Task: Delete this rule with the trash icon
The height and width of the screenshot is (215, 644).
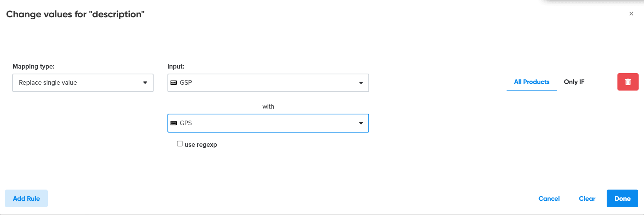Action: pyautogui.click(x=628, y=82)
